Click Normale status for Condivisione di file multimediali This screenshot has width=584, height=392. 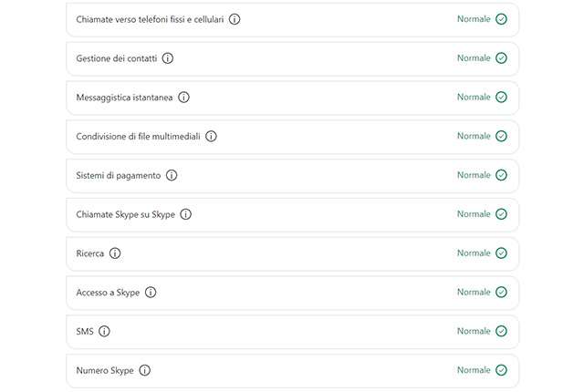(474, 137)
